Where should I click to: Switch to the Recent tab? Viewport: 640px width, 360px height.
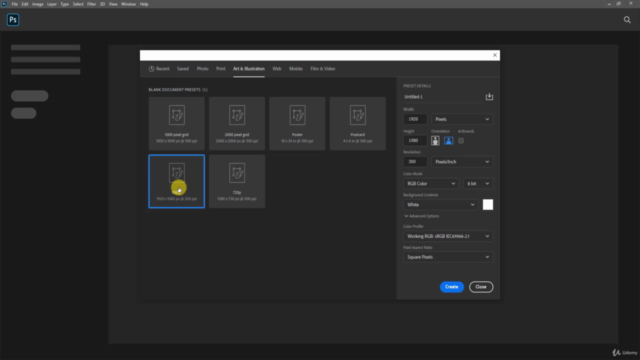pyautogui.click(x=159, y=69)
